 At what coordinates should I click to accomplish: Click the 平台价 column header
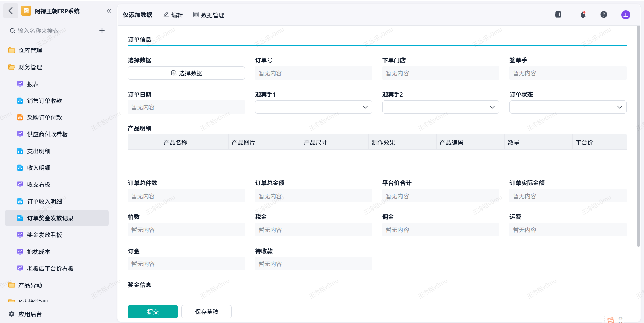[599, 142]
